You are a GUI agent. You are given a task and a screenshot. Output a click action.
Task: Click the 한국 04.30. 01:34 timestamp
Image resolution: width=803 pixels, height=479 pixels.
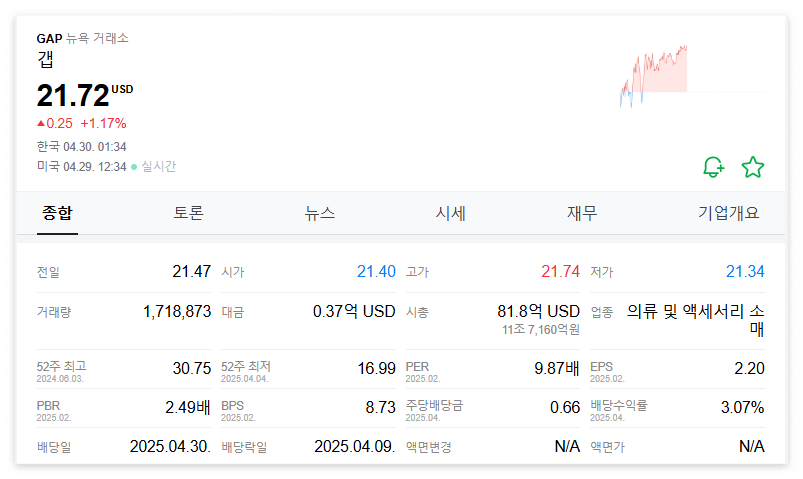click(x=81, y=147)
